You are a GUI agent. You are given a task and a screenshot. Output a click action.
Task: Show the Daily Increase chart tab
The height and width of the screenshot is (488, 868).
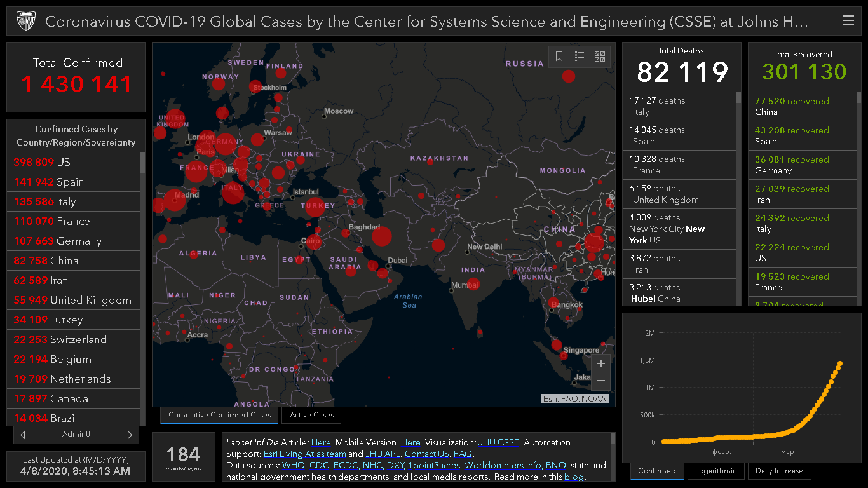pos(779,471)
